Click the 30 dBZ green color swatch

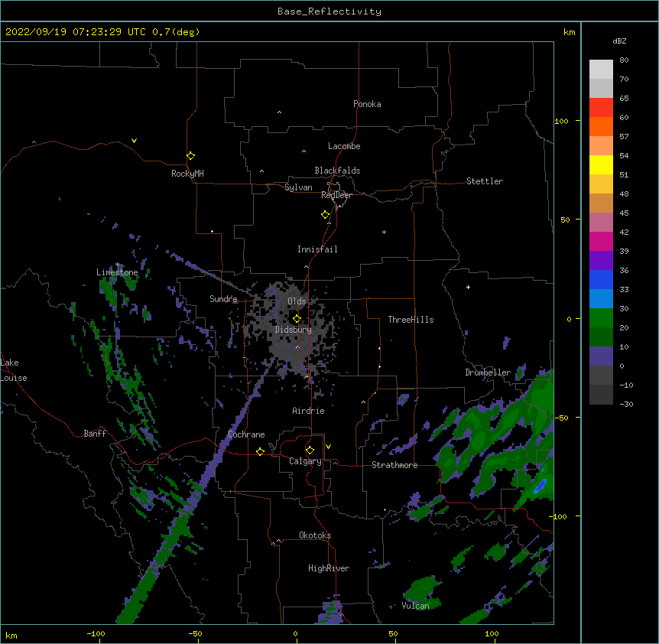pos(601,318)
